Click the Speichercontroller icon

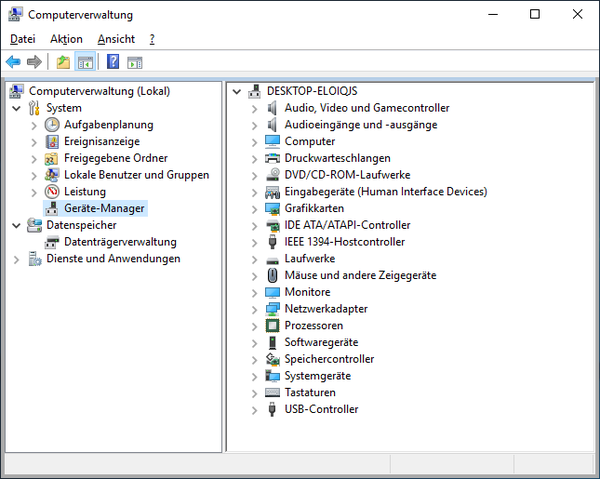272,359
